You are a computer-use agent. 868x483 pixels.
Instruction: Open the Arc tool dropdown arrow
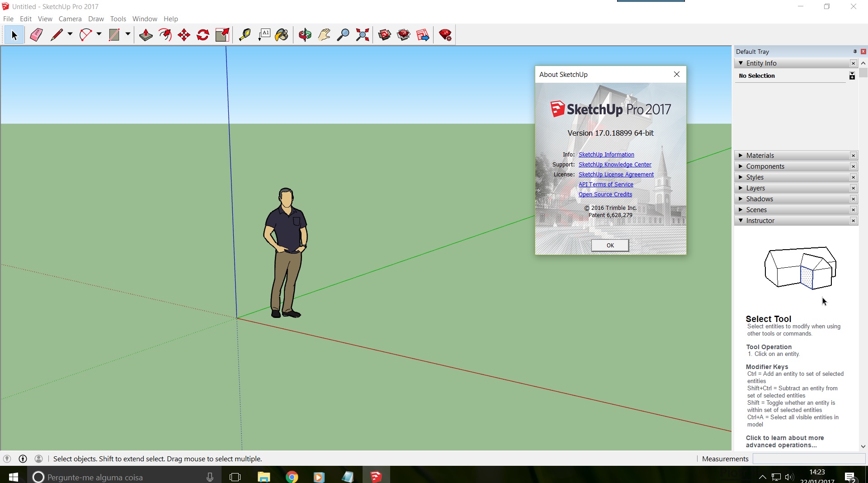click(99, 34)
